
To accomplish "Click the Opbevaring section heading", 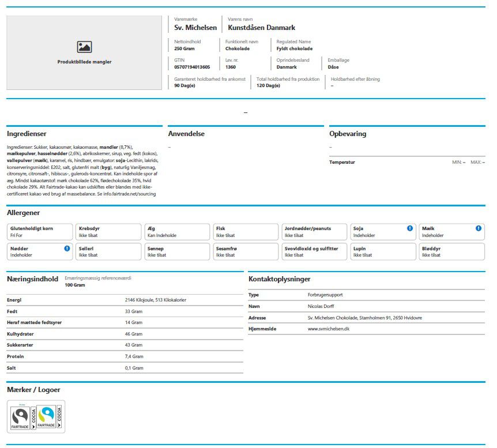I will coord(348,134).
